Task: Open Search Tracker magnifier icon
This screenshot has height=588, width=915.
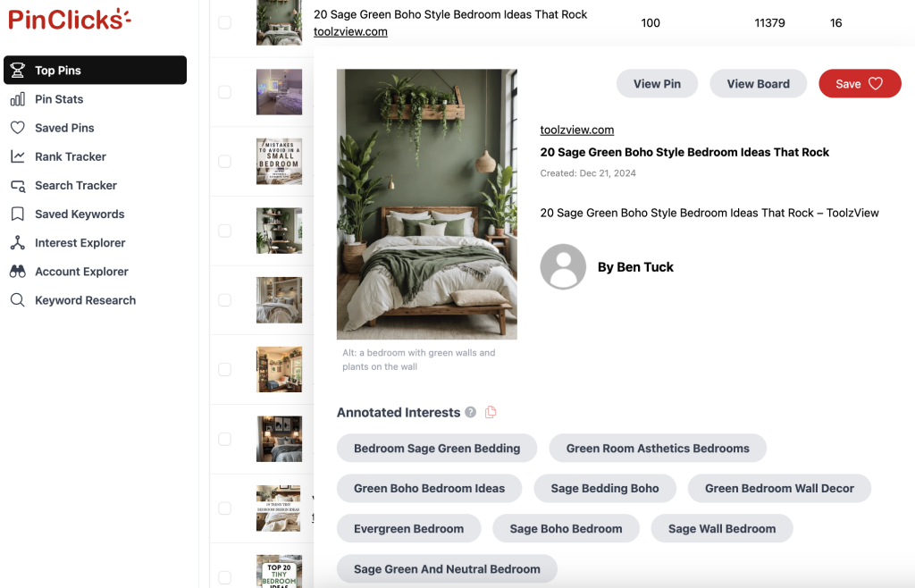Action: [x=18, y=186]
